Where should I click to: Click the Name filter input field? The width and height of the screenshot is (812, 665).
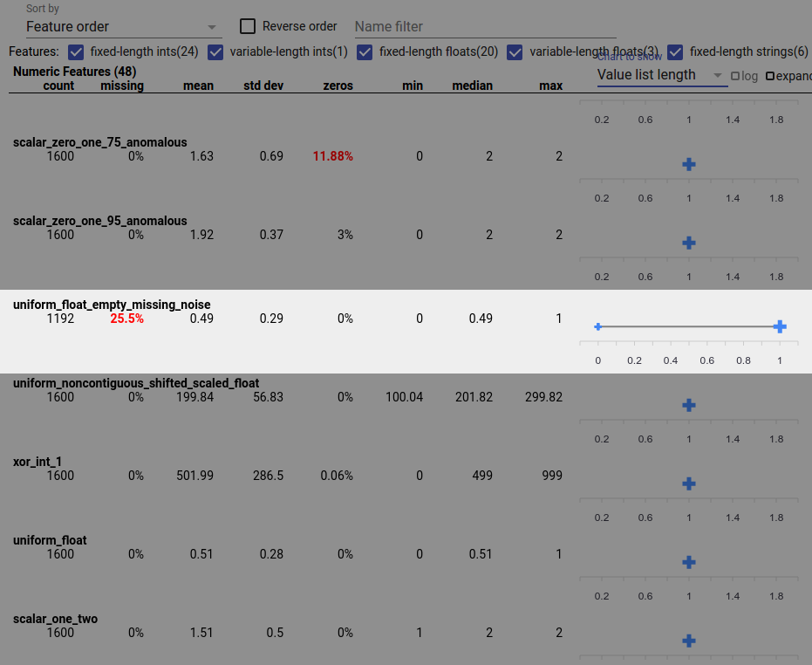pyautogui.click(x=485, y=26)
